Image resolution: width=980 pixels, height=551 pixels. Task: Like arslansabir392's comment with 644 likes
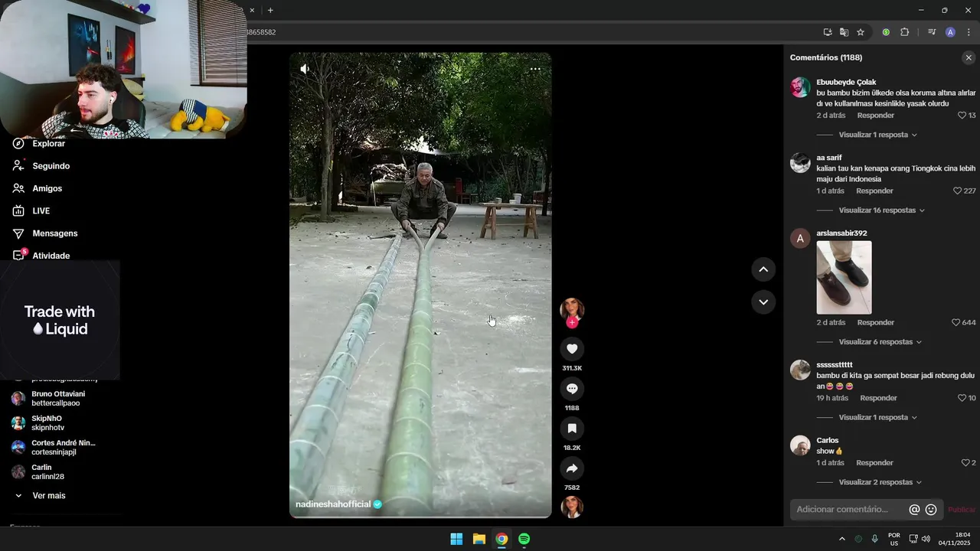(955, 323)
